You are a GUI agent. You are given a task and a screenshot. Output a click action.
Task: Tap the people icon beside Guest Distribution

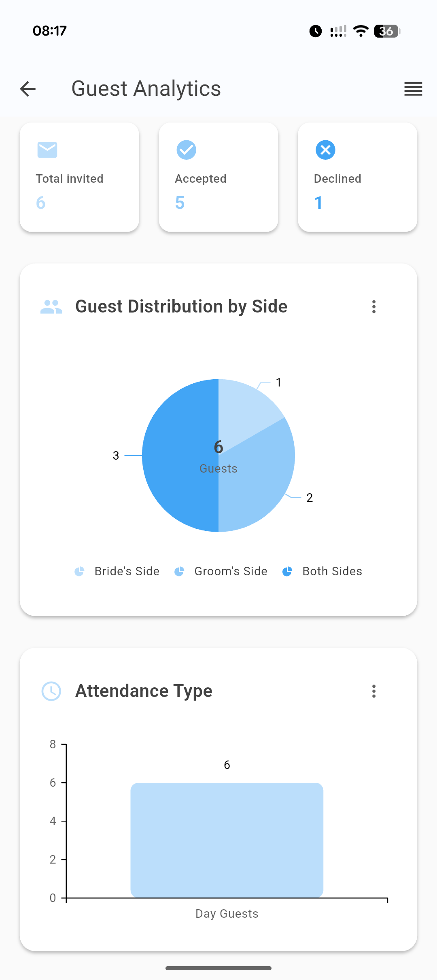(x=51, y=307)
